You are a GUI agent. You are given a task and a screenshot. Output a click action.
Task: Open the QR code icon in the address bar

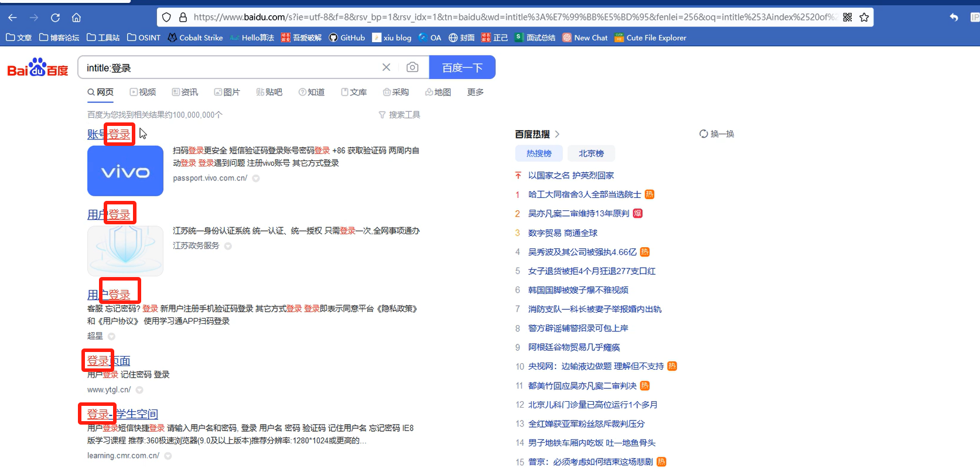(847, 18)
